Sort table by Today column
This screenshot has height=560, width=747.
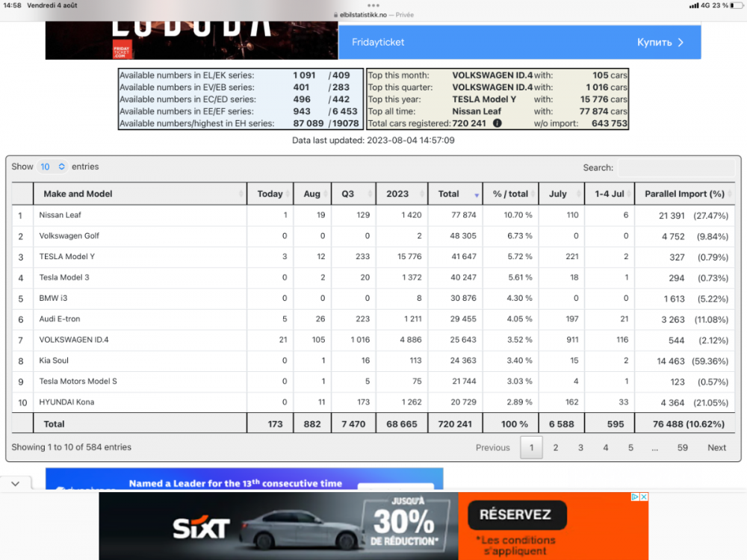tap(270, 194)
